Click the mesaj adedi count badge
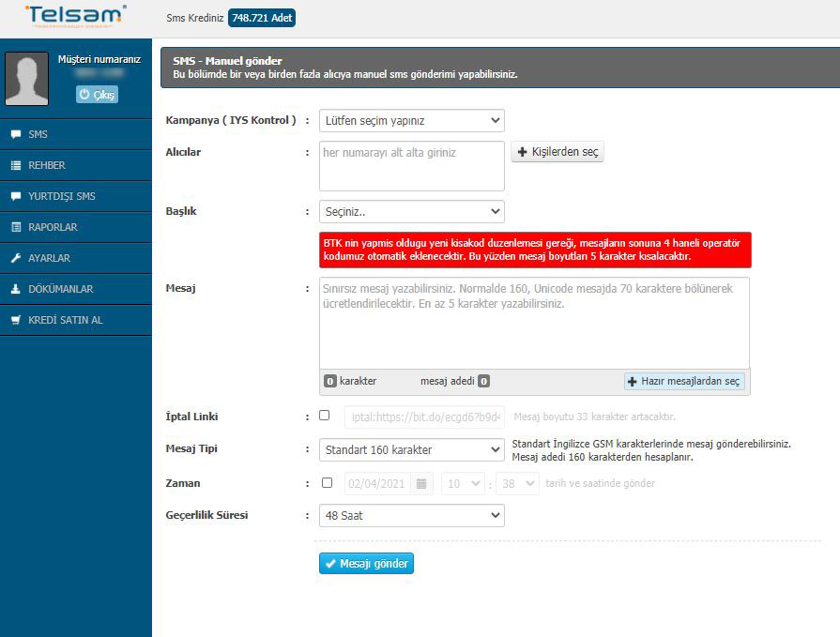840x637 pixels. [x=483, y=381]
